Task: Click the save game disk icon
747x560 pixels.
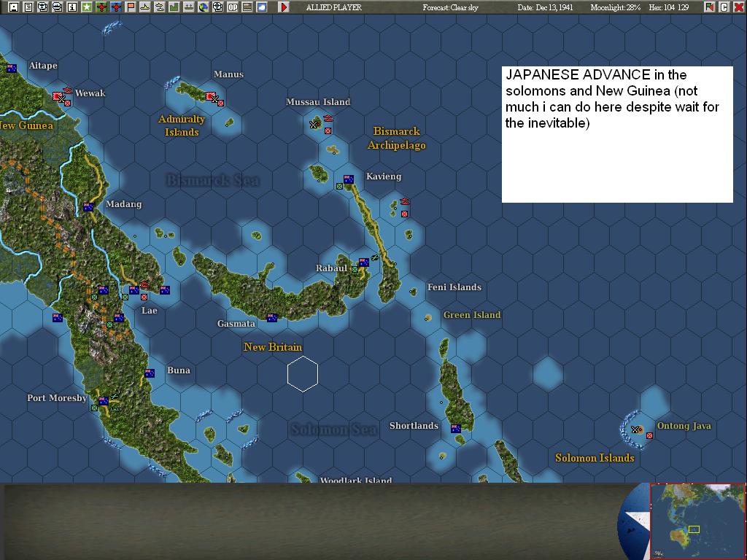Action: click(x=13, y=7)
